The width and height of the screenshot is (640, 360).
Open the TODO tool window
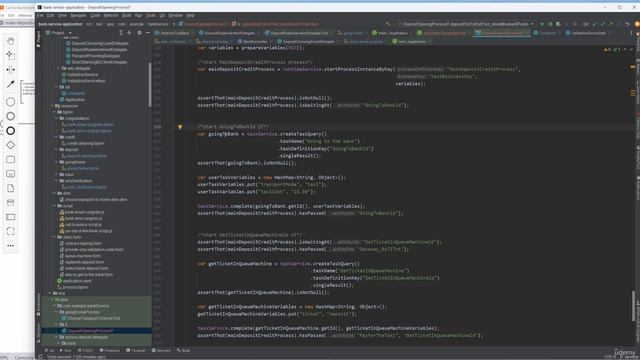(86, 350)
